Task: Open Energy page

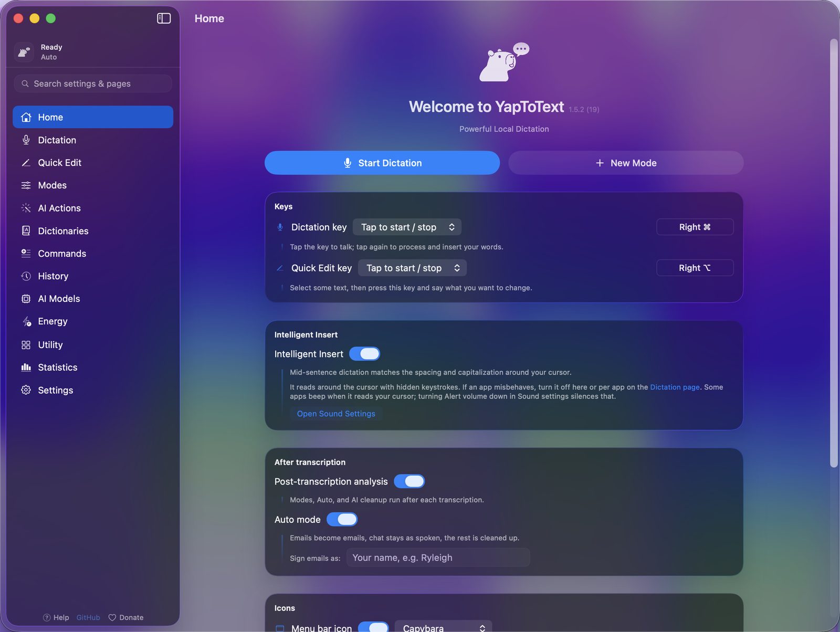Action: click(x=93, y=321)
